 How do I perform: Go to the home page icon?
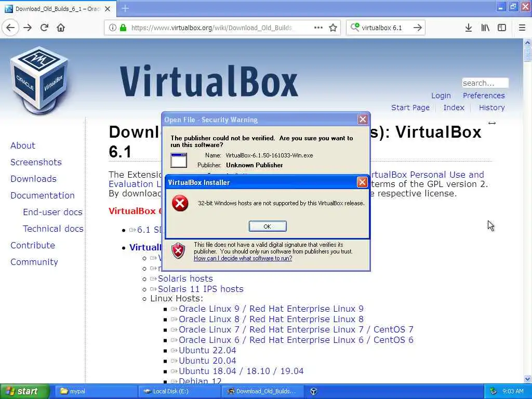coord(61,28)
